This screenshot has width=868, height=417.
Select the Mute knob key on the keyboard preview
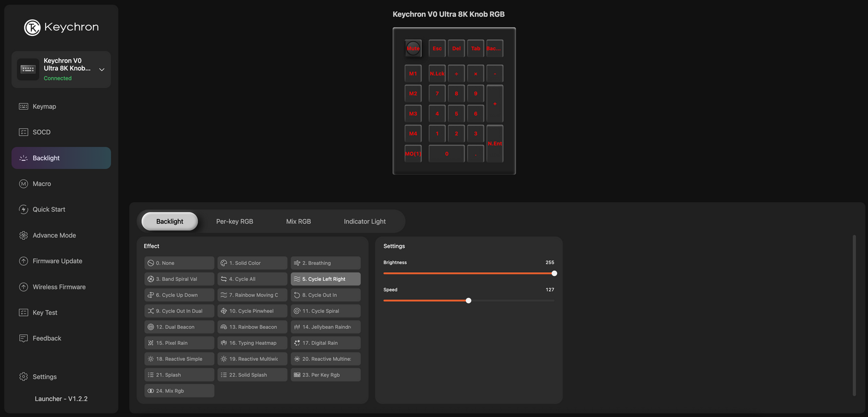click(413, 48)
